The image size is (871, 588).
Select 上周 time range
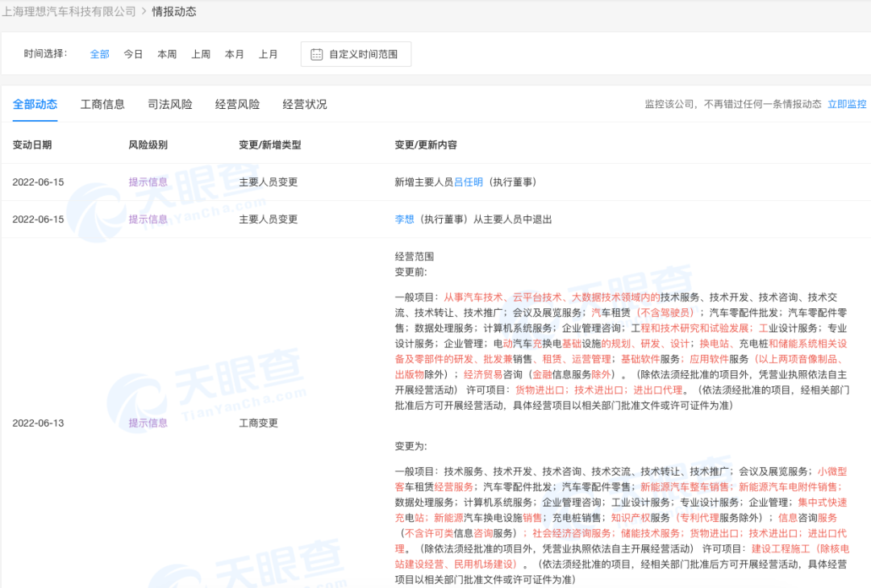pos(201,54)
